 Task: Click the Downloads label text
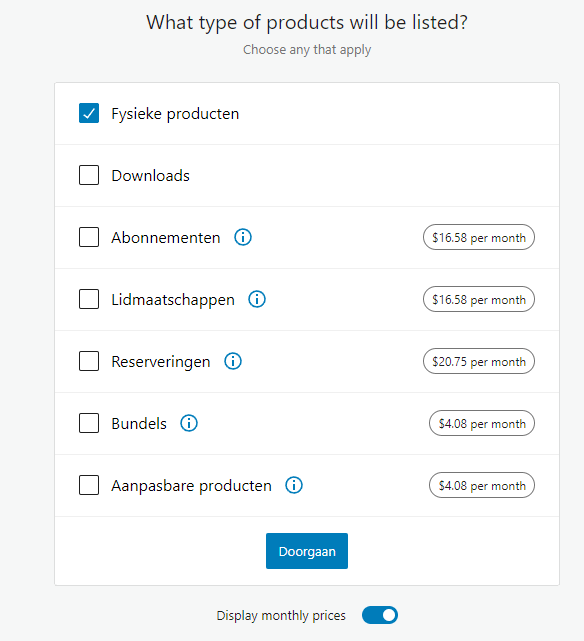[x=150, y=176]
